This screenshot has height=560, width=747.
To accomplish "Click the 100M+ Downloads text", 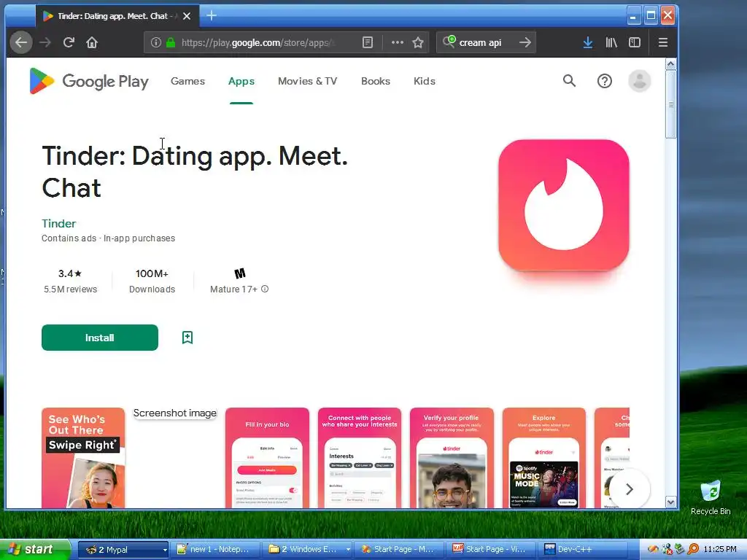I will tap(152, 281).
